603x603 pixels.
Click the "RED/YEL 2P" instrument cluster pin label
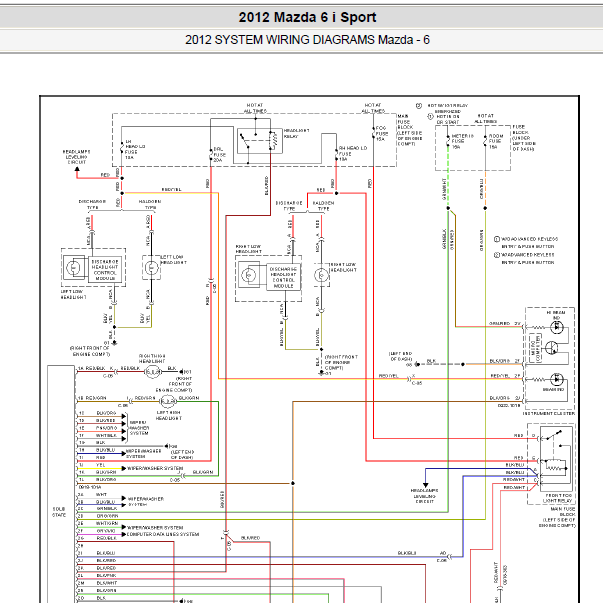point(505,376)
